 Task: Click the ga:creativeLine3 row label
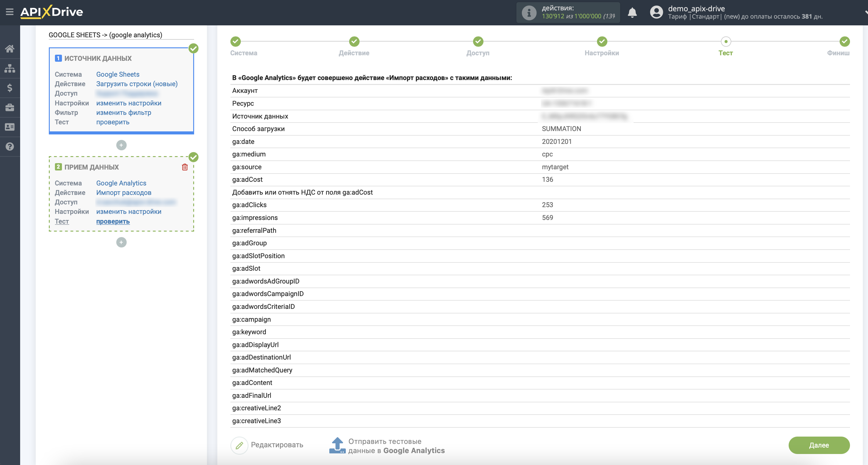click(x=256, y=421)
